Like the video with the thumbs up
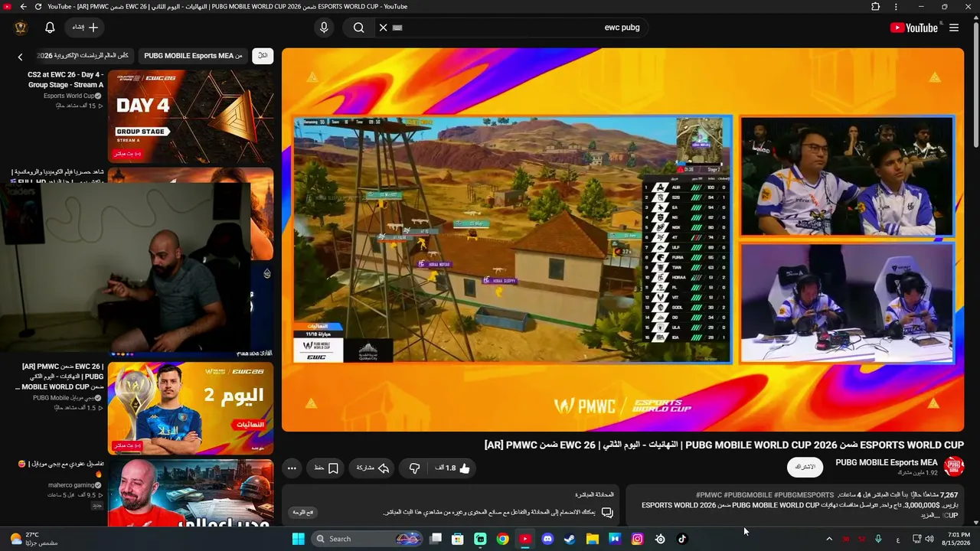 click(453, 468)
